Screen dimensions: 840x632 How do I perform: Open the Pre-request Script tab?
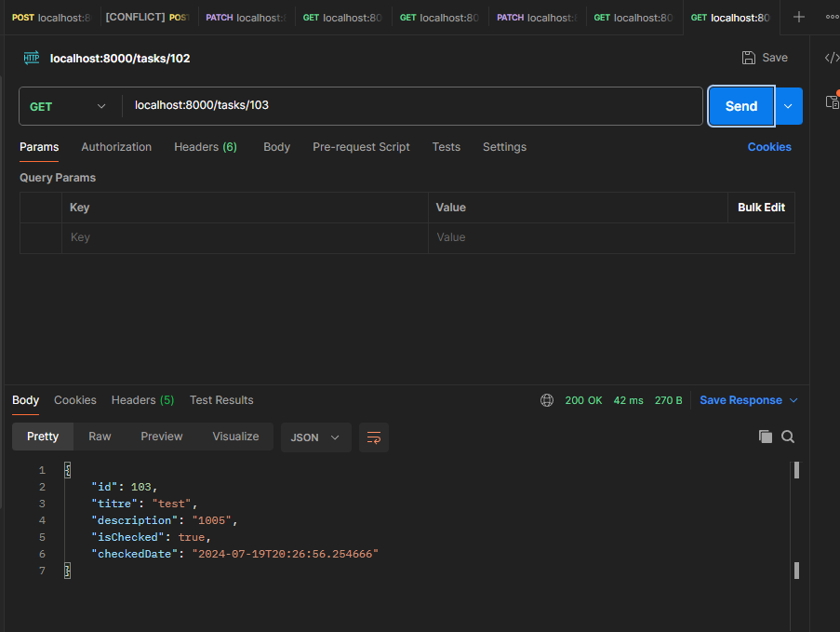pyautogui.click(x=361, y=147)
